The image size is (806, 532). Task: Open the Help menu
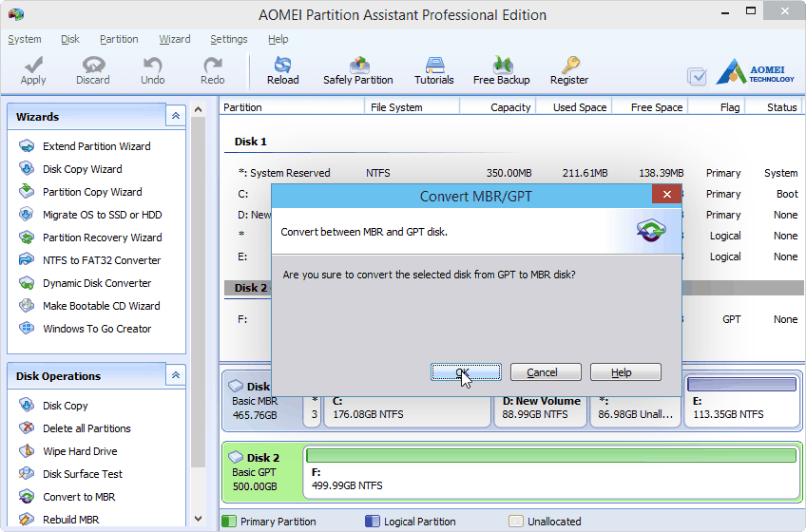pyautogui.click(x=278, y=39)
